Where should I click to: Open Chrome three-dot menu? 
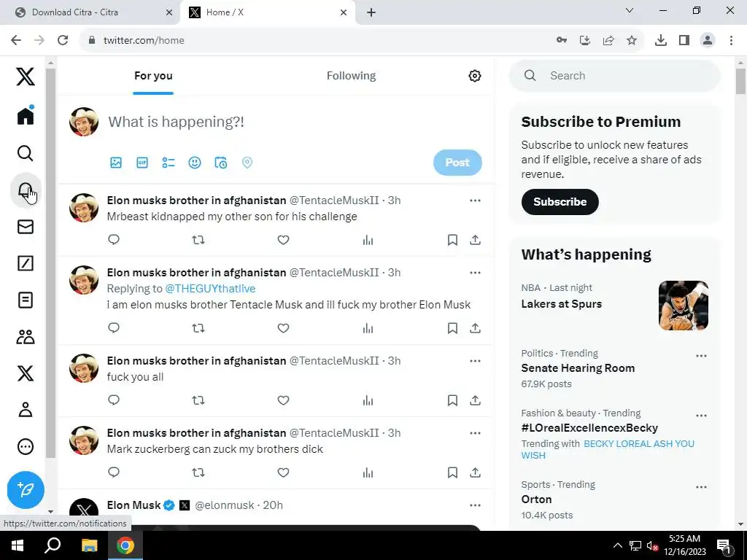(x=731, y=41)
